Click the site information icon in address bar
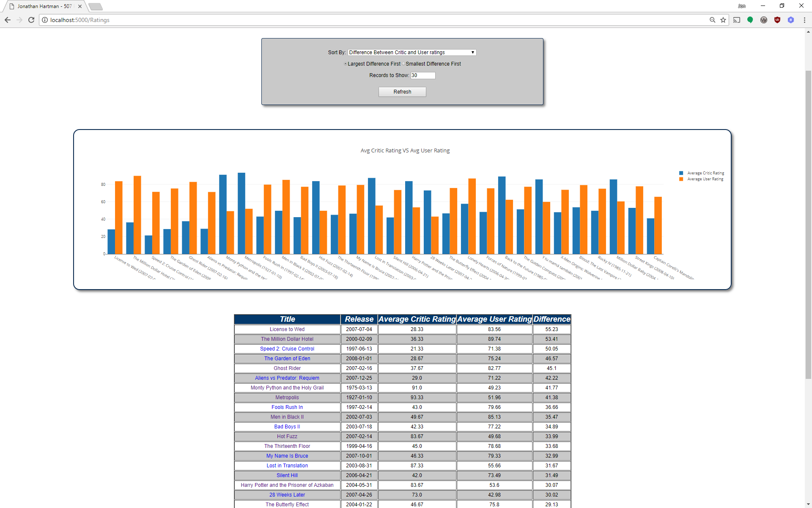812x508 pixels. (45, 20)
